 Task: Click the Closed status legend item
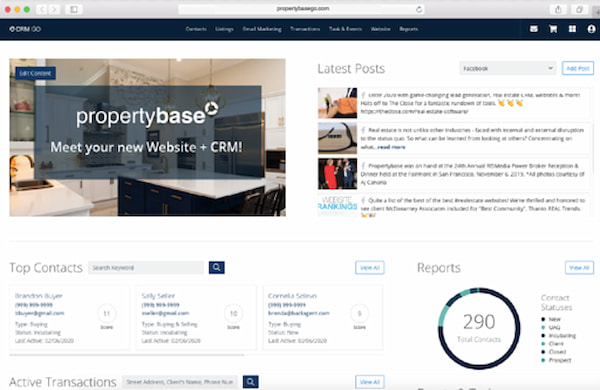click(553, 352)
